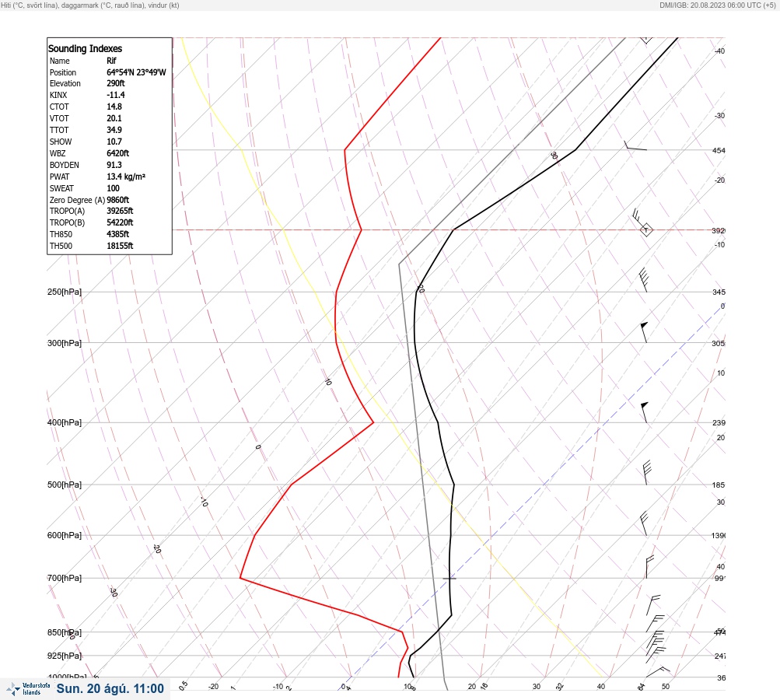
Task: Select the PWAT value '13.4 kg/m²'
Action: 126,177
